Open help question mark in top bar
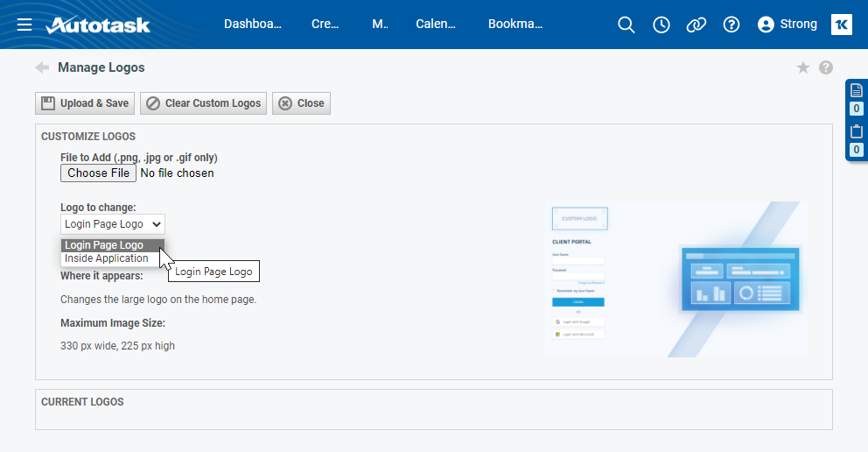 (x=731, y=25)
